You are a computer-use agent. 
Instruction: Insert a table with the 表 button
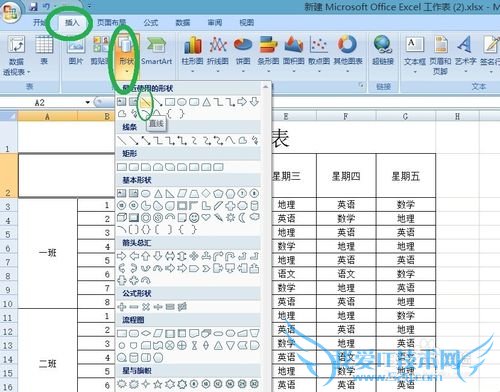click(x=44, y=50)
